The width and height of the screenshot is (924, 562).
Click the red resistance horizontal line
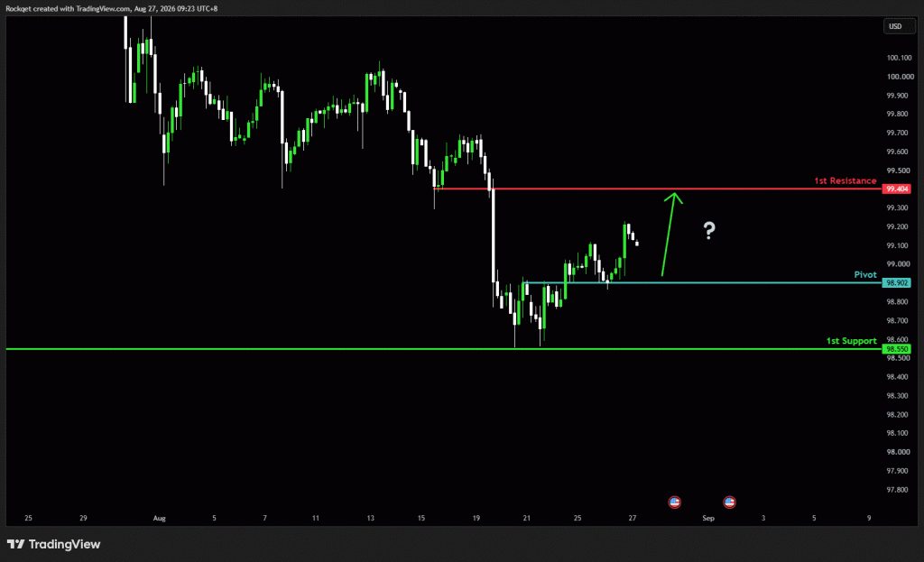[x=657, y=189]
